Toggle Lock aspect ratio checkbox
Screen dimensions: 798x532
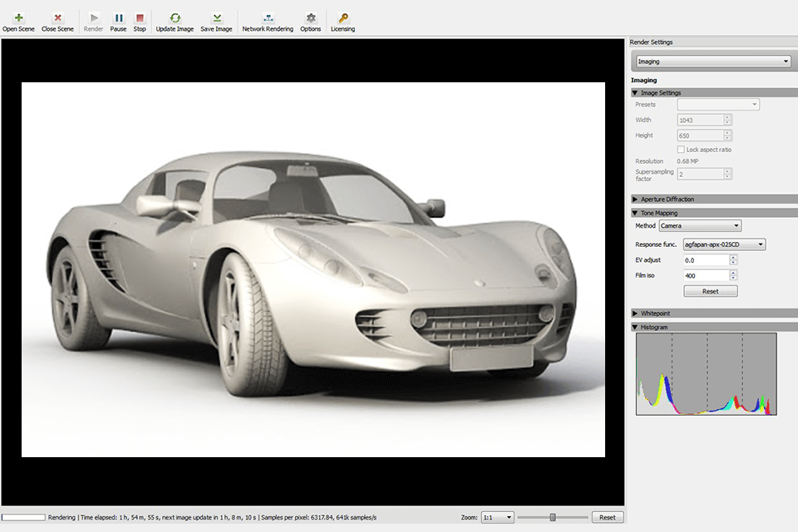682,150
